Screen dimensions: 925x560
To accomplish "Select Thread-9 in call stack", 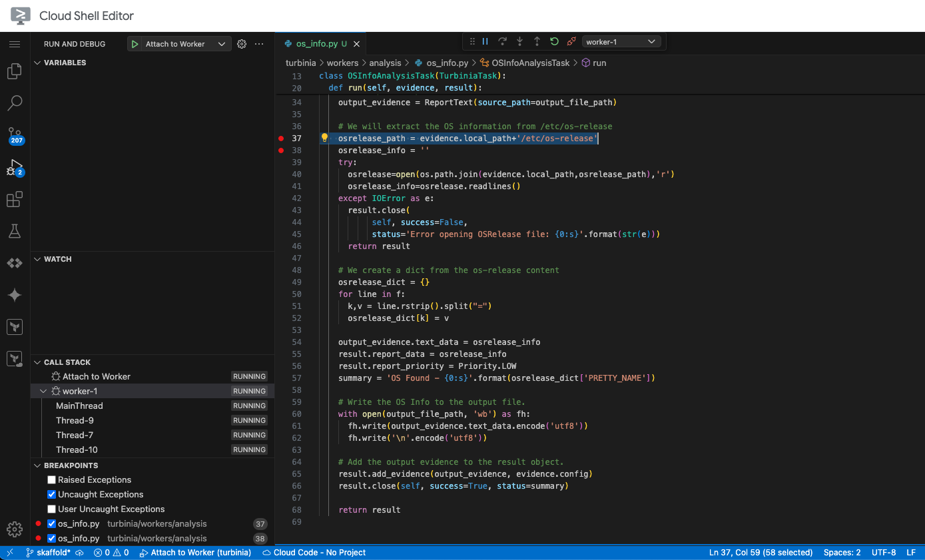I will click(153, 420).
